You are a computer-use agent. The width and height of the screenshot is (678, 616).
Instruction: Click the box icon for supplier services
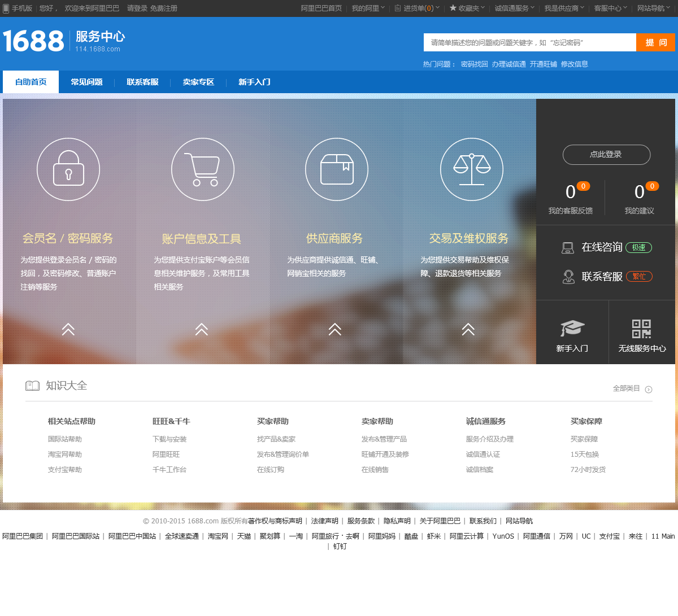click(x=337, y=169)
